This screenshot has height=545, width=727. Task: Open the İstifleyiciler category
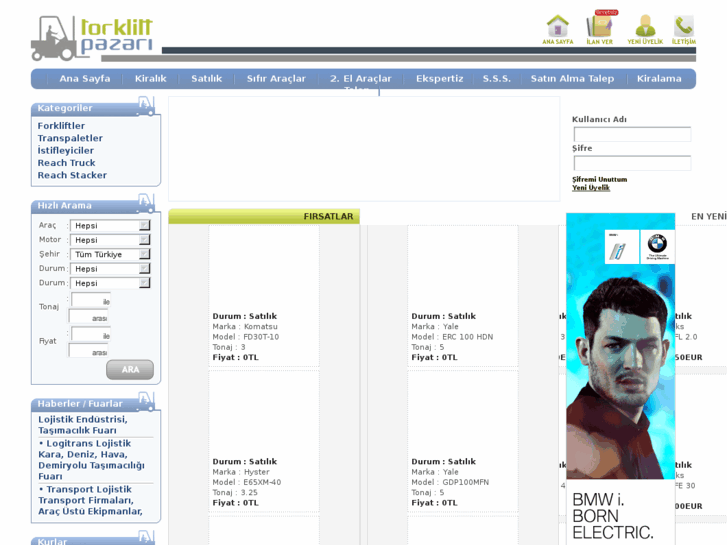65,150
